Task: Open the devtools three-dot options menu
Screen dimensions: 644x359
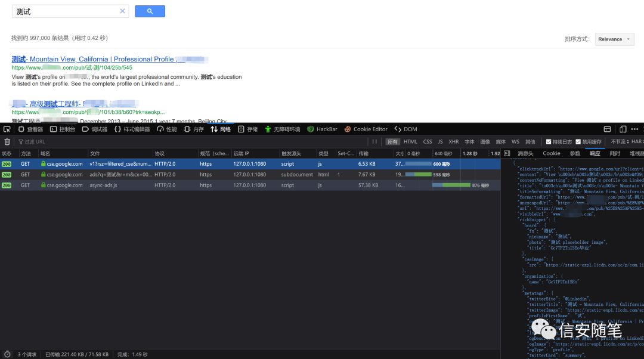Action: point(634,129)
